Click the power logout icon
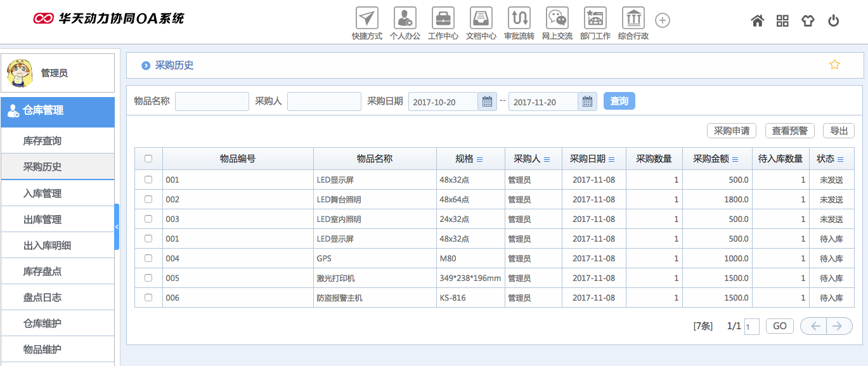 coord(833,21)
